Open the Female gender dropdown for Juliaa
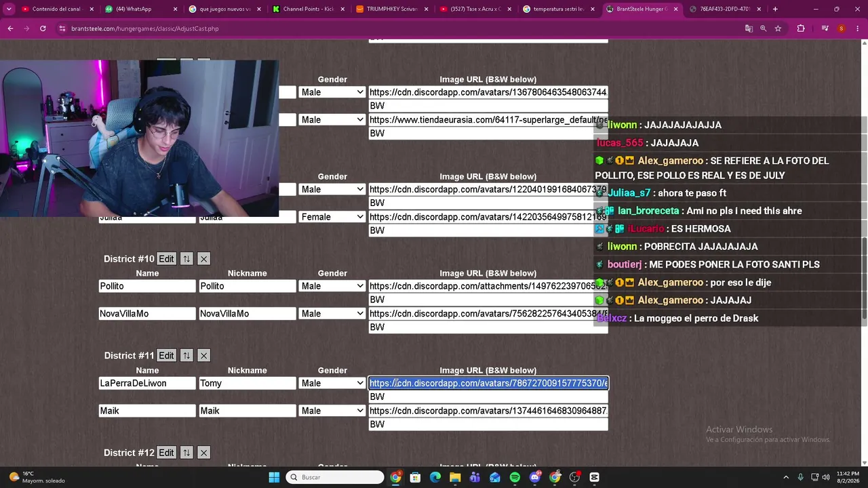868x488 pixels. point(332,217)
